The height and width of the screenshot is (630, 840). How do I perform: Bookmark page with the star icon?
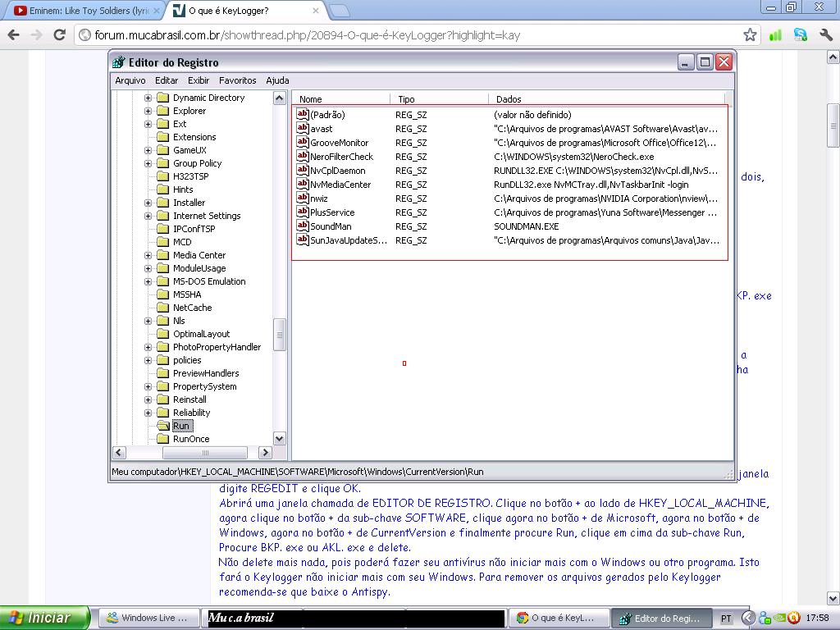(x=750, y=35)
